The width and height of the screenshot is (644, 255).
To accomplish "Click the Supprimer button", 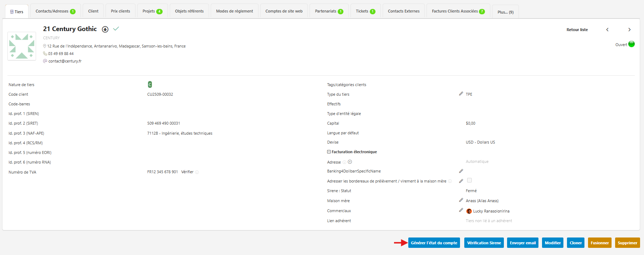I will [x=628, y=243].
